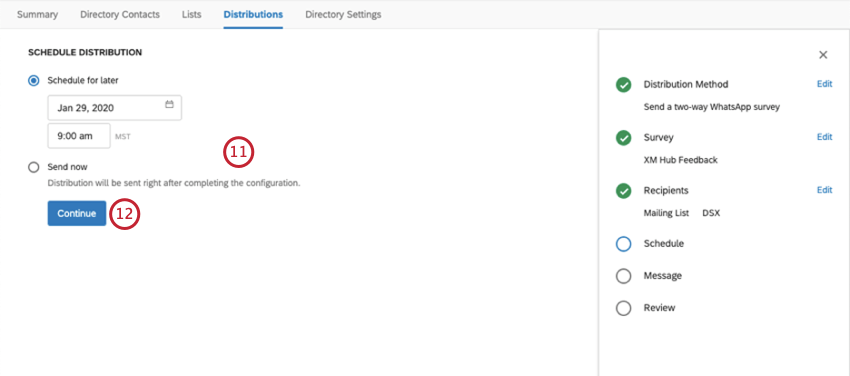The width and height of the screenshot is (850, 376).
Task: Switch to the Summary tab
Action: (37, 15)
